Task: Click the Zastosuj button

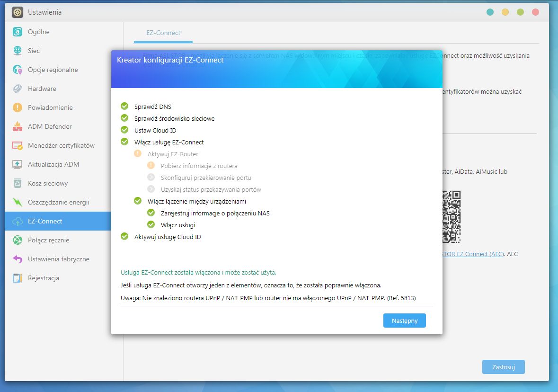Action: tap(503, 367)
